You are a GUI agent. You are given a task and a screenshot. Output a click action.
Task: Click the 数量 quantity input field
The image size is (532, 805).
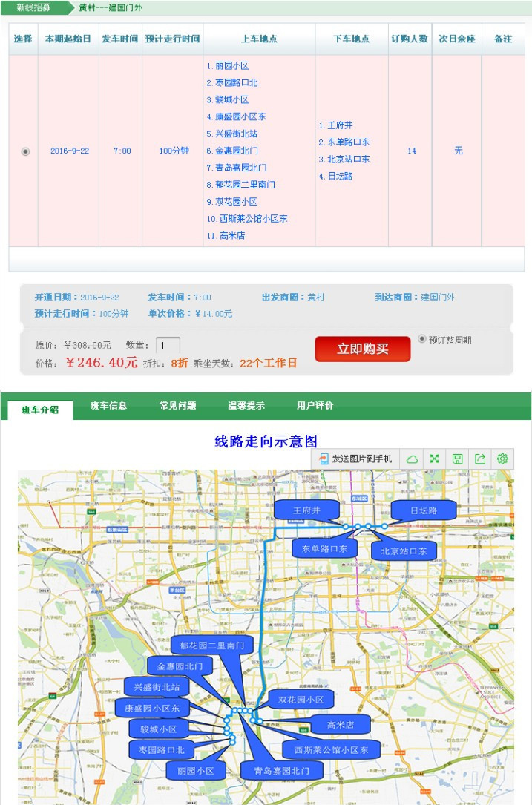(x=168, y=345)
